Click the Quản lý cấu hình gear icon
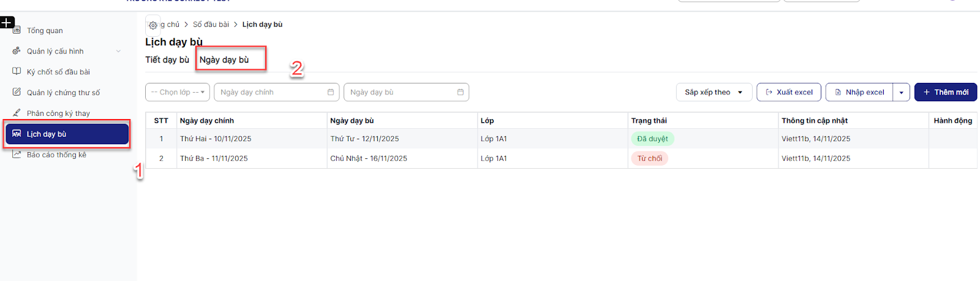This screenshot has width=980, height=281. point(17,51)
